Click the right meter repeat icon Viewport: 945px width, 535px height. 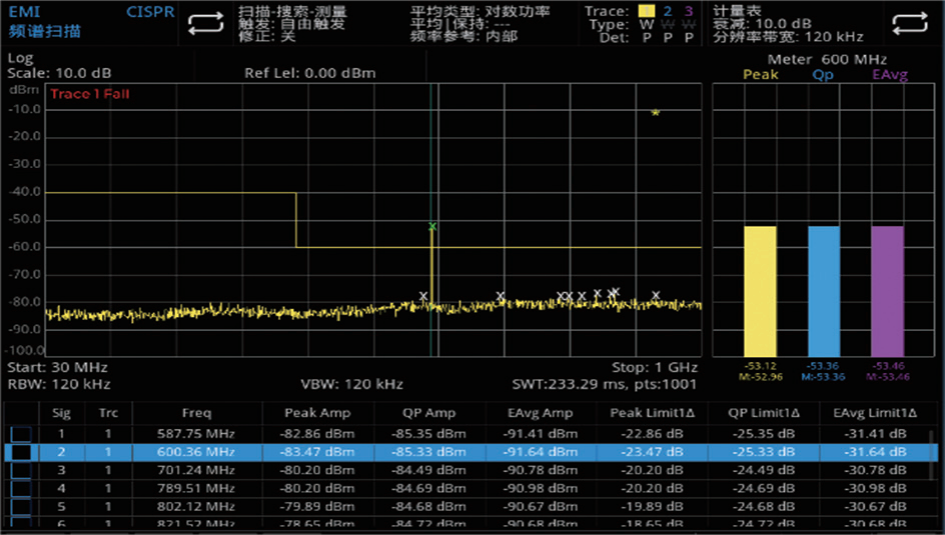[x=909, y=24]
